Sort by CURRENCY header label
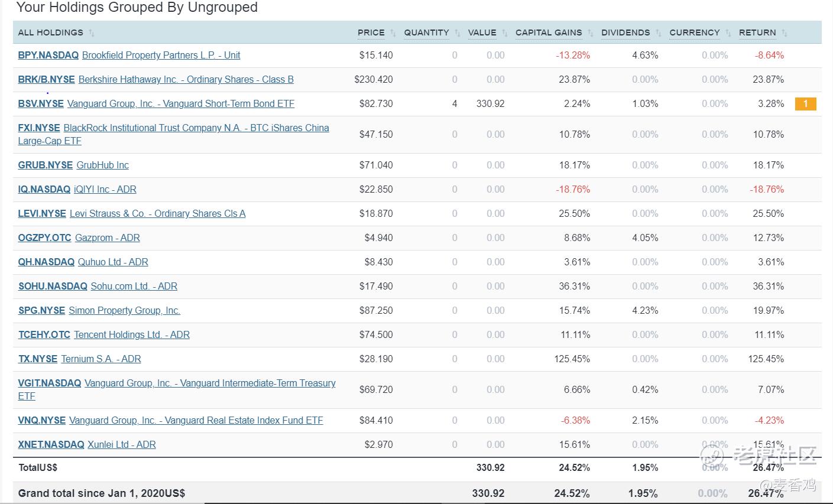Viewport: 833px width, 504px height. [695, 32]
